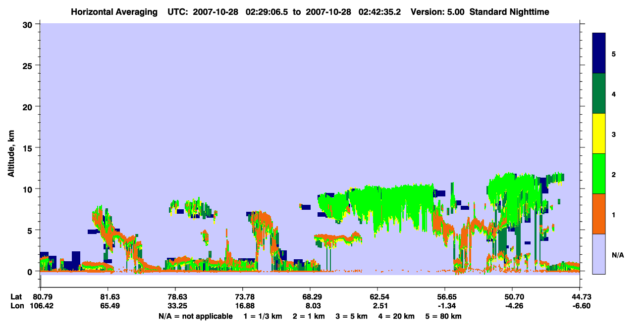644x330 pixels.
Task: Click the 'Lon' row label
Action: point(16,306)
